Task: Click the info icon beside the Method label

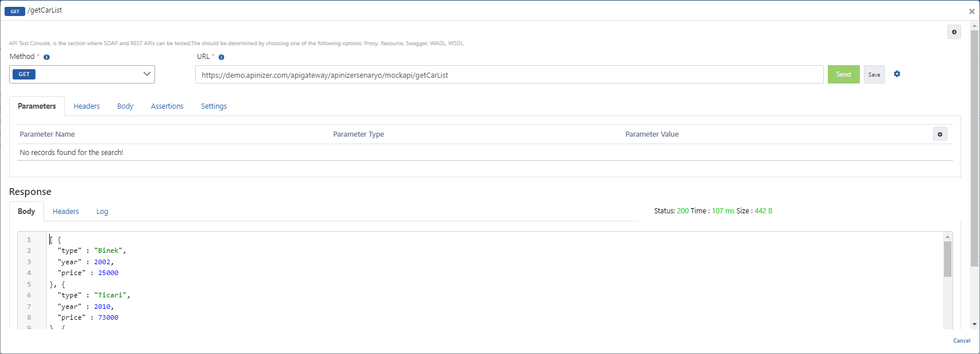Action: tap(47, 57)
